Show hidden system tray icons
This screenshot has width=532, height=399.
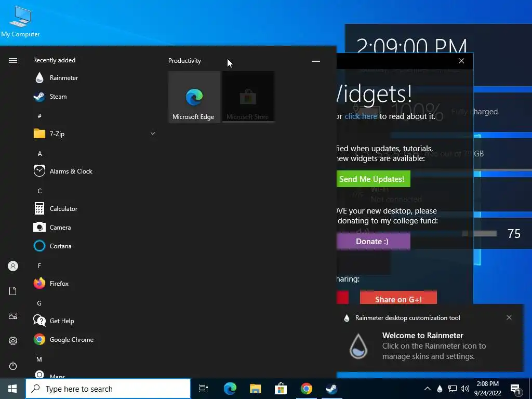pyautogui.click(x=428, y=389)
